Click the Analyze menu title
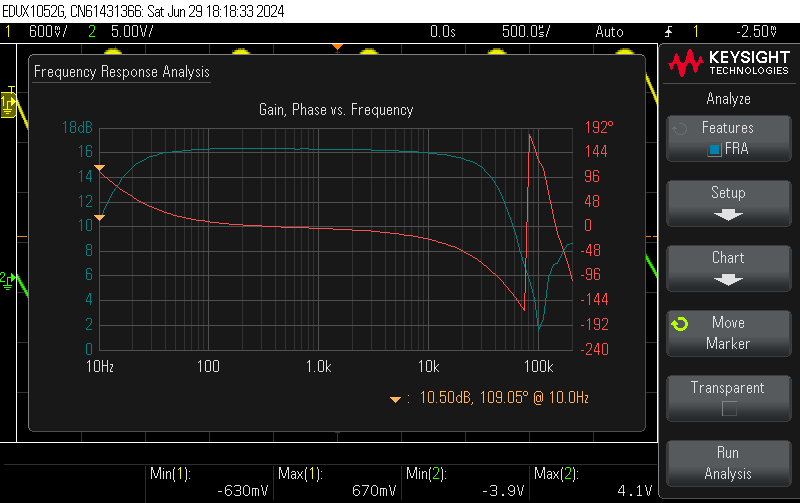Viewport: 800px width, 503px height. (x=729, y=98)
